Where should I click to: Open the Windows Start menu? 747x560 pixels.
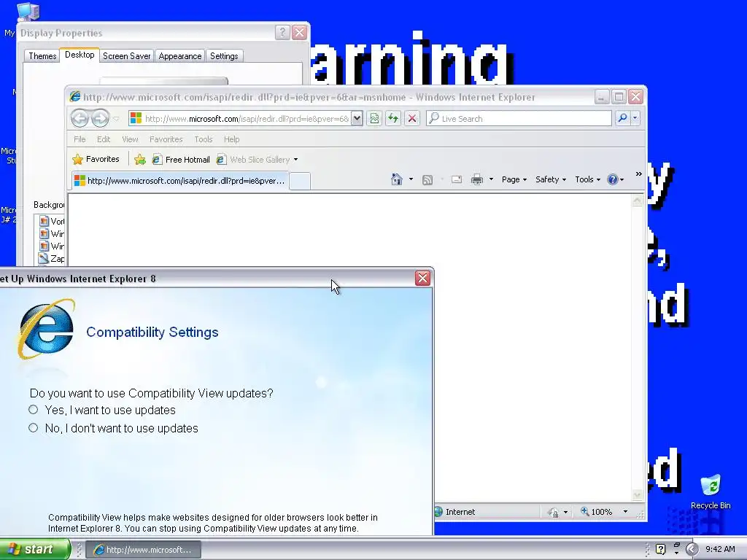tap(35, 550)
